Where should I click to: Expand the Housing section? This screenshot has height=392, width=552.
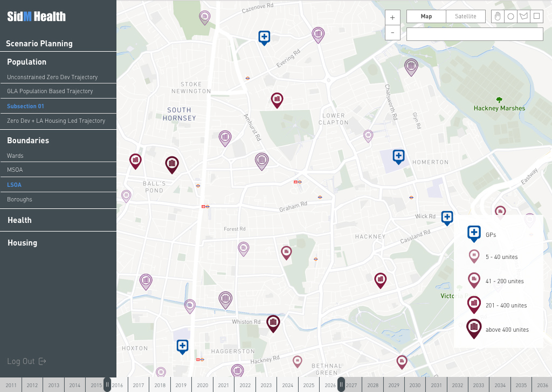[x=22, y=243]
